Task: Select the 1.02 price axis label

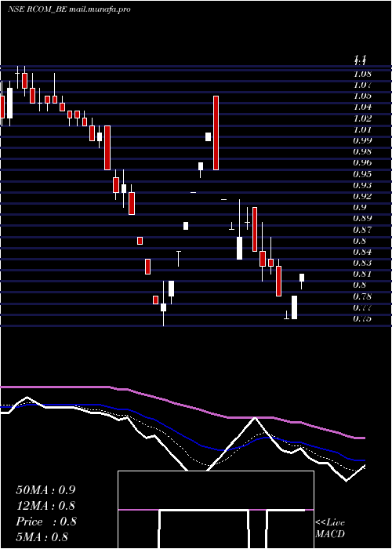Action: [x=362, y=118]
